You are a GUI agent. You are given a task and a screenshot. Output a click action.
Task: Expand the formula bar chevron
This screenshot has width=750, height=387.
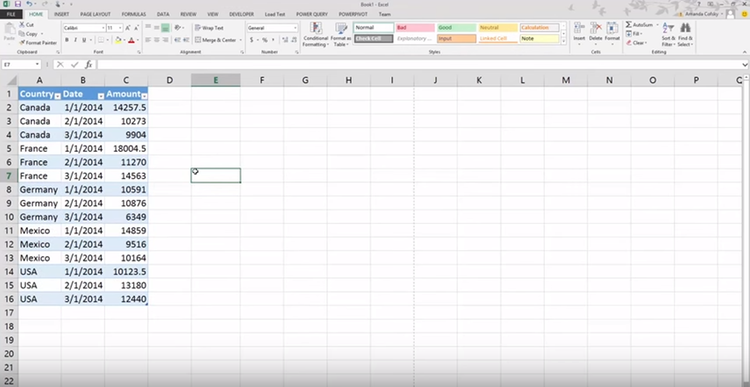(745, 64)
